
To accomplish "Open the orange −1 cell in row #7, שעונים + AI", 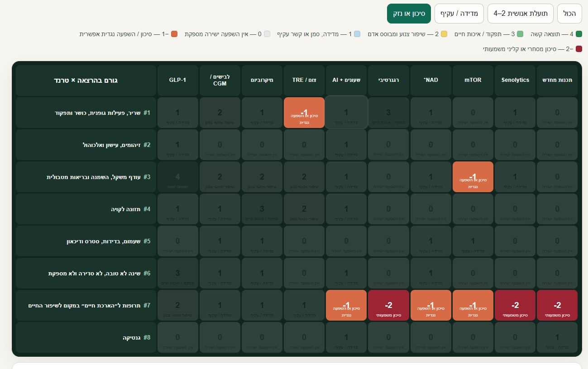I will pyautogui.click(x=346, y=305).
